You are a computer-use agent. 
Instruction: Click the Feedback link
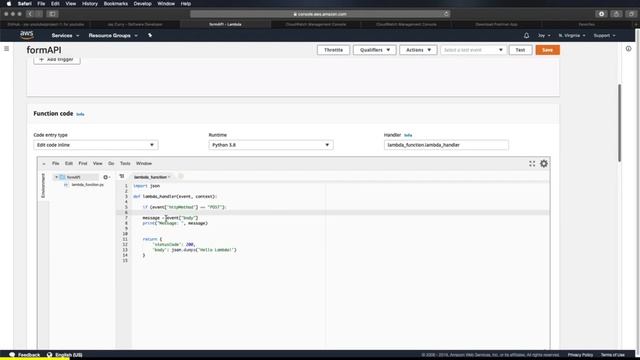point(29,355)
